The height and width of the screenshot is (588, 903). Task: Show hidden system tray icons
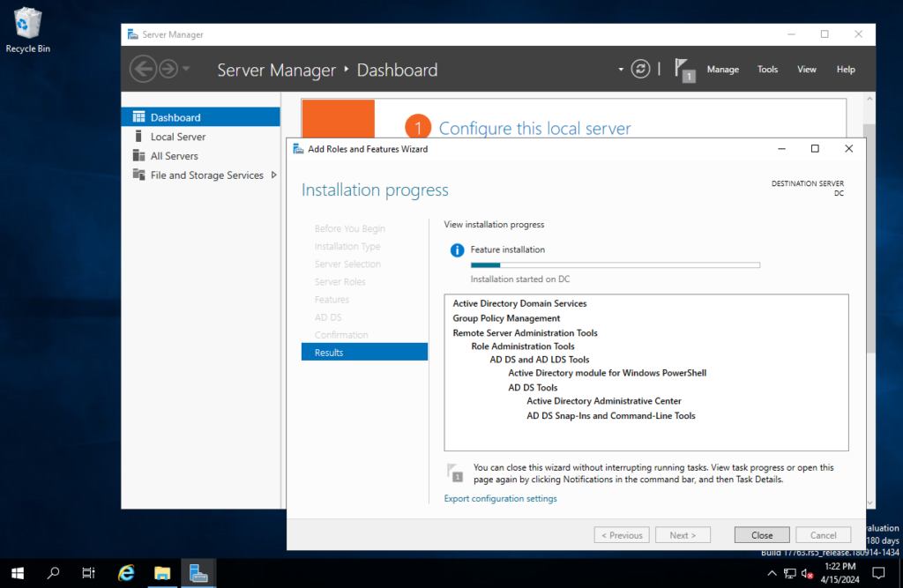click(772, 574)
